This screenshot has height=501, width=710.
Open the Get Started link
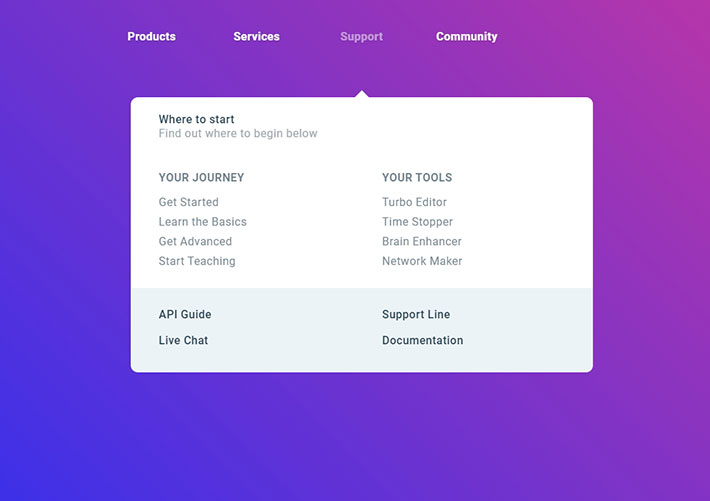pos(188,202)
